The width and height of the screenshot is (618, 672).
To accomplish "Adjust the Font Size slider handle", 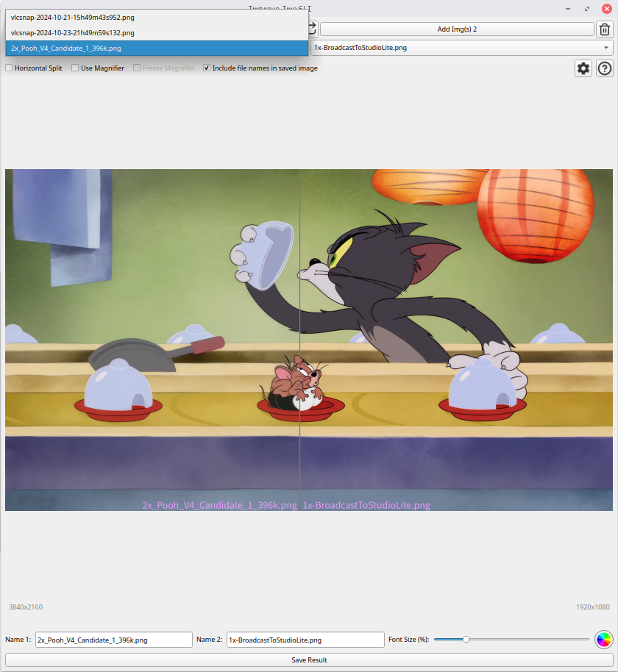I will coord(466,639).
